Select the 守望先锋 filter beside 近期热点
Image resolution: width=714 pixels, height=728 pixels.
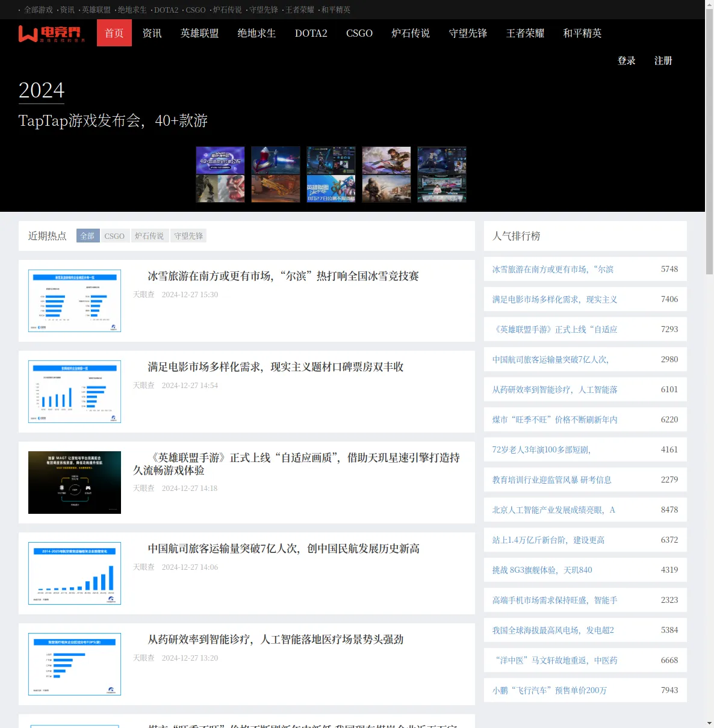tap(188, 236)
